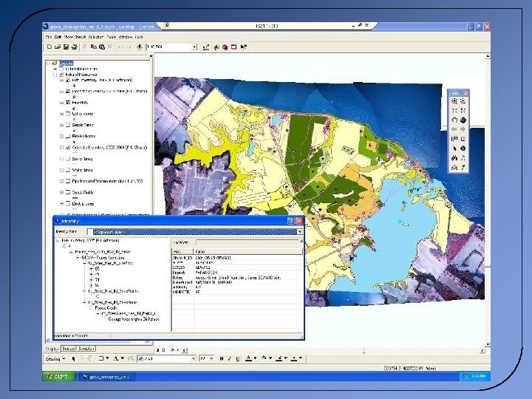The height and width of the screenshot is (399, 532).
Task: Toggle the Water Lines layer checkbox
Action: pyautogui.click(x=68, y=170)
